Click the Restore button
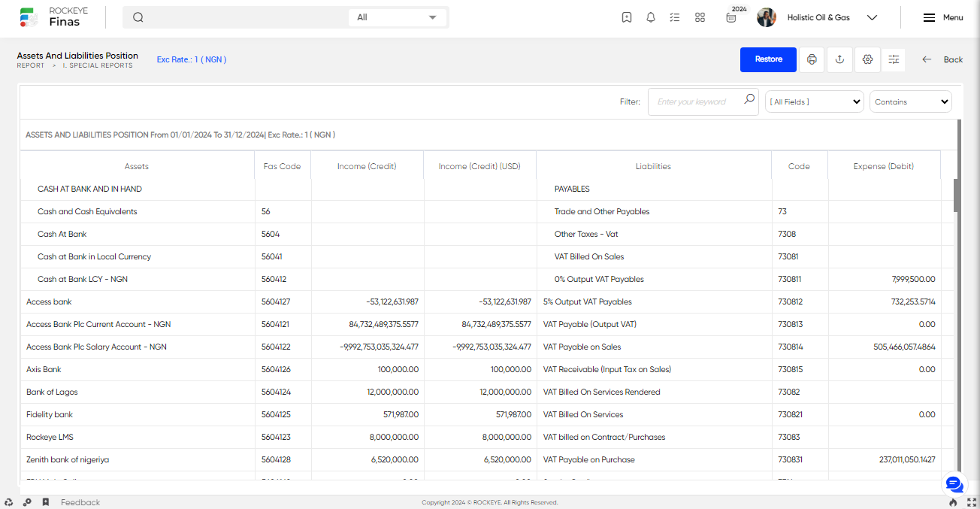The height and width of the screenshot is (509, 980). (768, 59)
